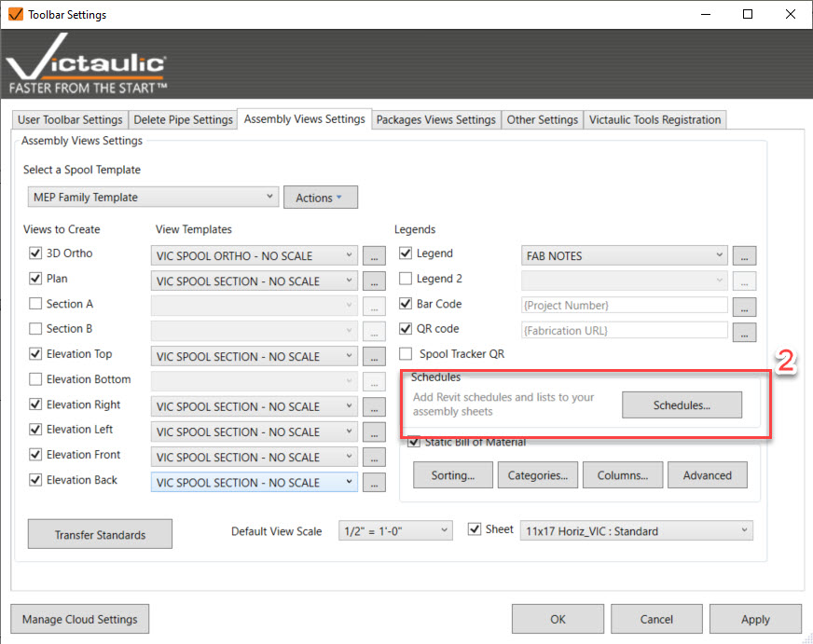
Task: Switch to the Packages Views Settings tab
Action: point(435,120)
